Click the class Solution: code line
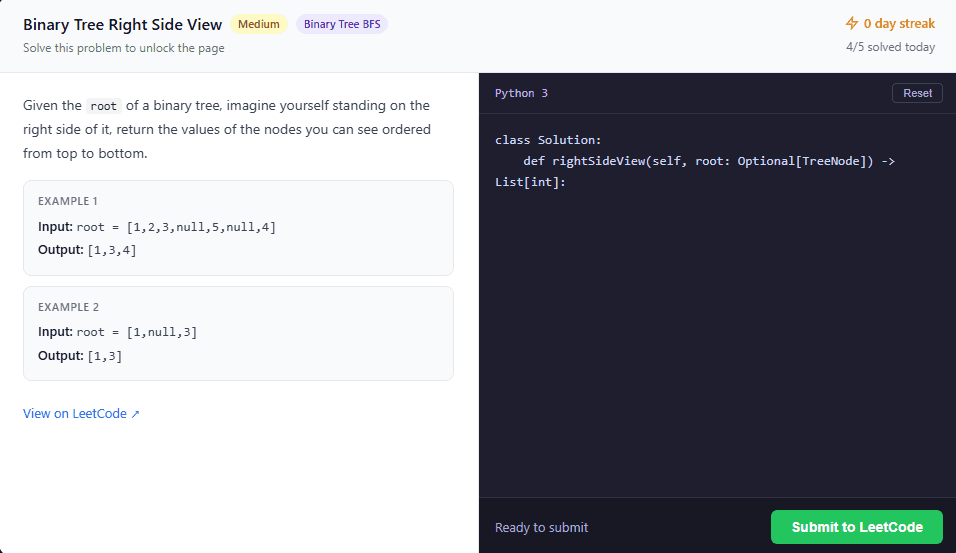 click(x=548, y=140)
